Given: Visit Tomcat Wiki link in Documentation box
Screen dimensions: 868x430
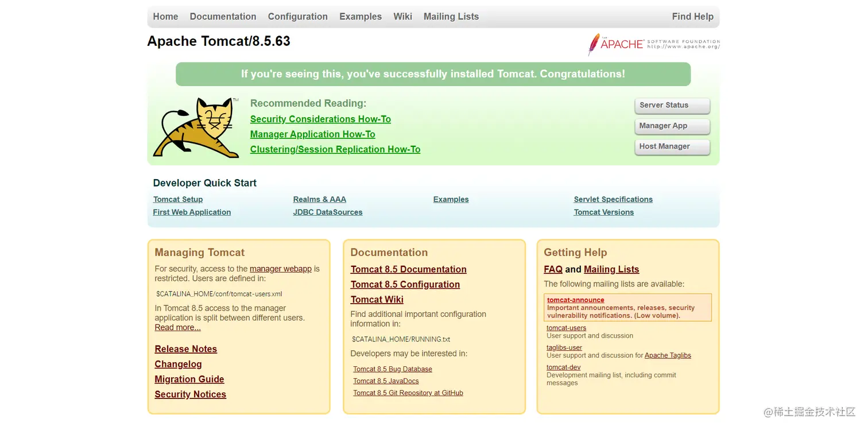Looking at the screenshot, I should pos(377,299).
